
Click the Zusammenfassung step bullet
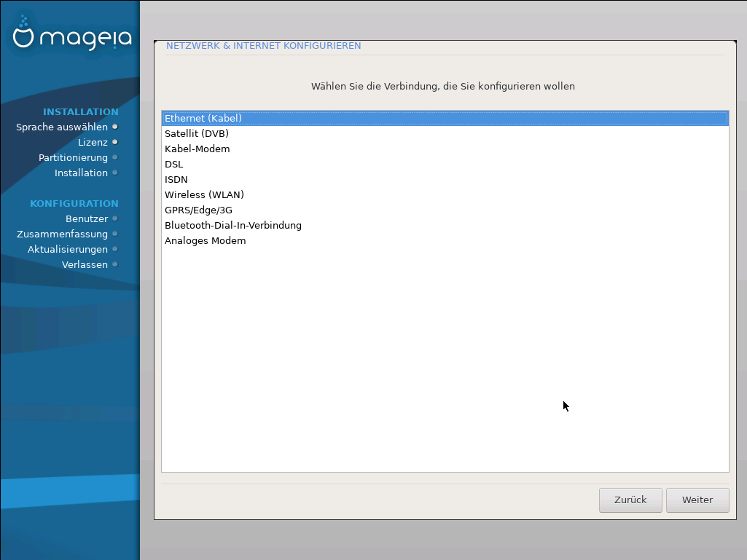(x=115, y=234)
